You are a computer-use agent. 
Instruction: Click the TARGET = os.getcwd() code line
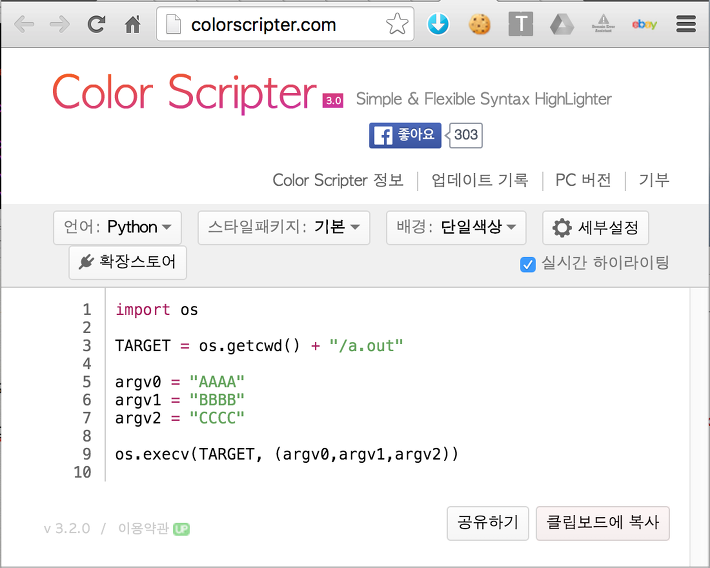(259, 346)
